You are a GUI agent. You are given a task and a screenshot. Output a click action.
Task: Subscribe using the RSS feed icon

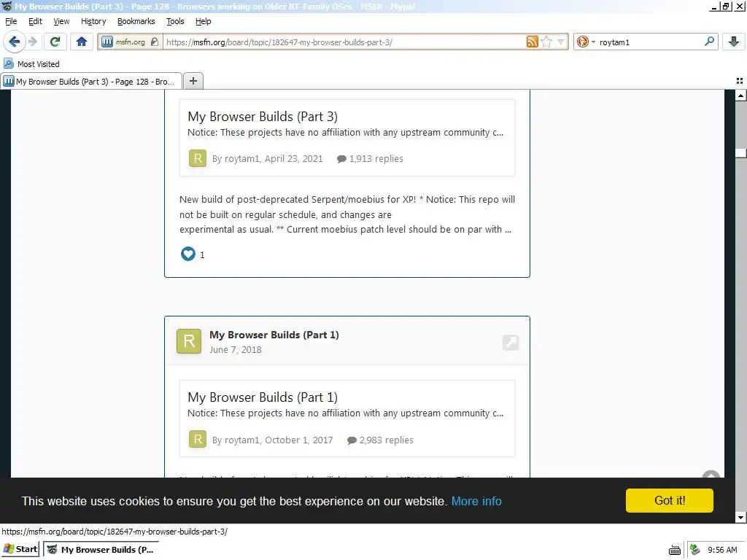point(532,42)
